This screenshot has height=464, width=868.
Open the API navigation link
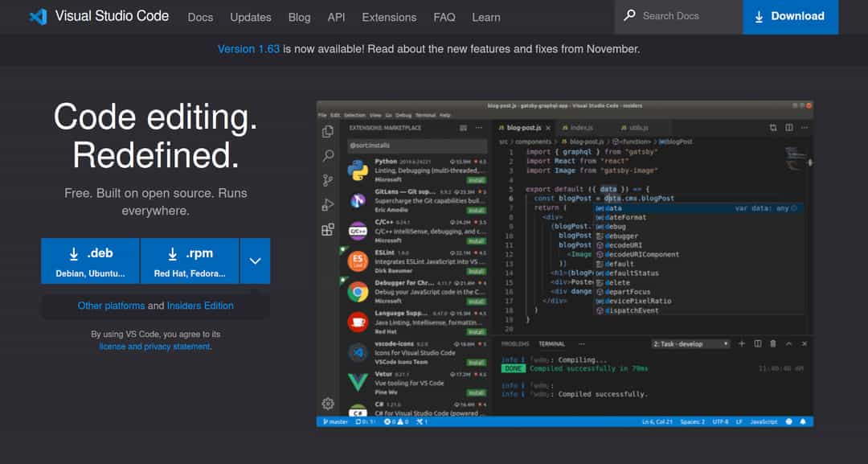click(x=336, y=17)
